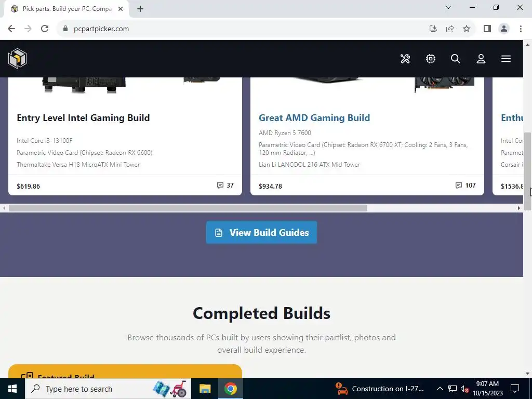This screenshot has width=532, height=399.
Task: Open the CPU parts browse icon
Action: [x=431, y=59]
